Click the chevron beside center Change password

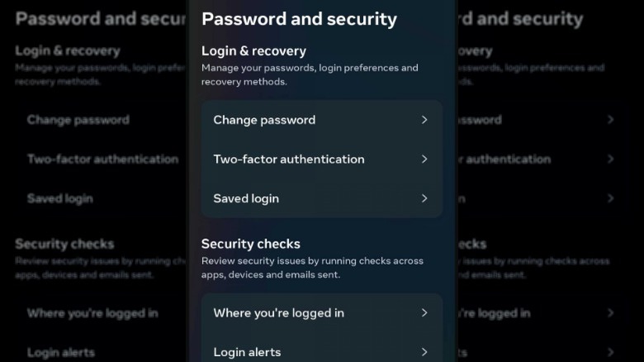[424, 120]
